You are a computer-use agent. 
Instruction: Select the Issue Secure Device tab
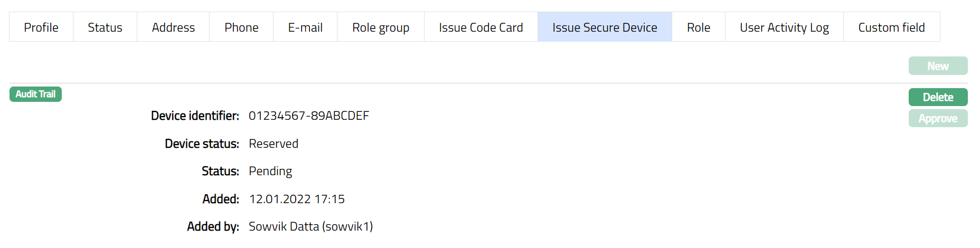pyautogui.click(x=605, y=27)
